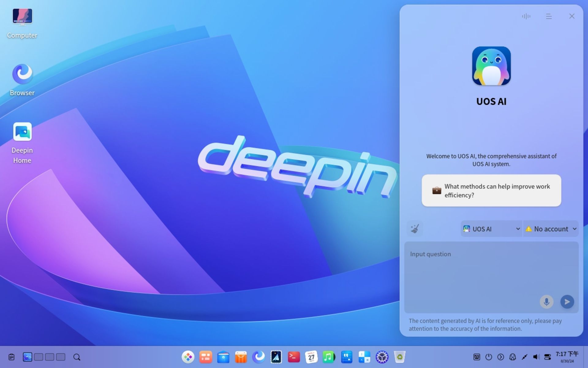This screenshot has width=588, height=368.
Task: Click the search icon in taskbar
Action: click(x=77, y=357)
